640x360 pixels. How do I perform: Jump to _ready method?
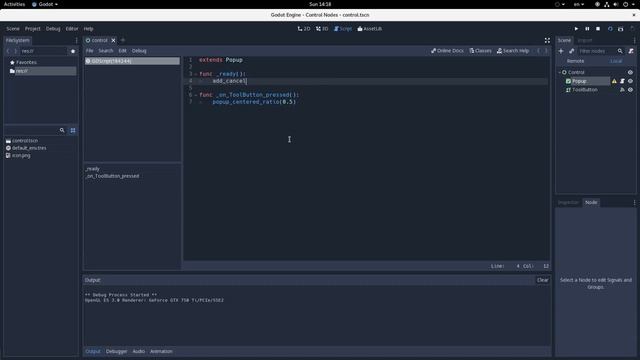(93, 169)
